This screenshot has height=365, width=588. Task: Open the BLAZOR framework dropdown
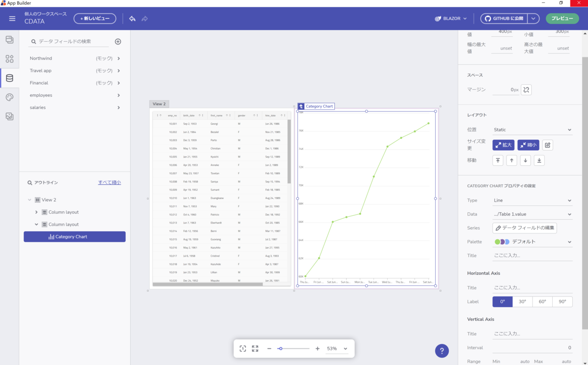451,19
